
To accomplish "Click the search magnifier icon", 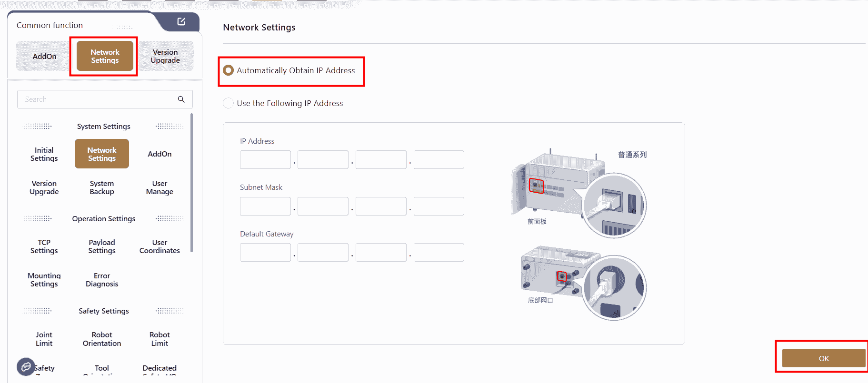I will [x=181, y=99].
